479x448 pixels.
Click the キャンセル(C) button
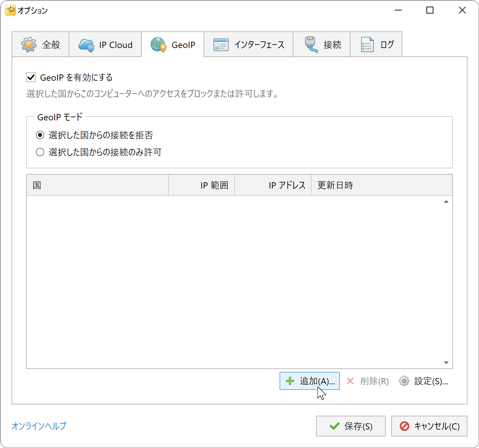coord(429,426)
